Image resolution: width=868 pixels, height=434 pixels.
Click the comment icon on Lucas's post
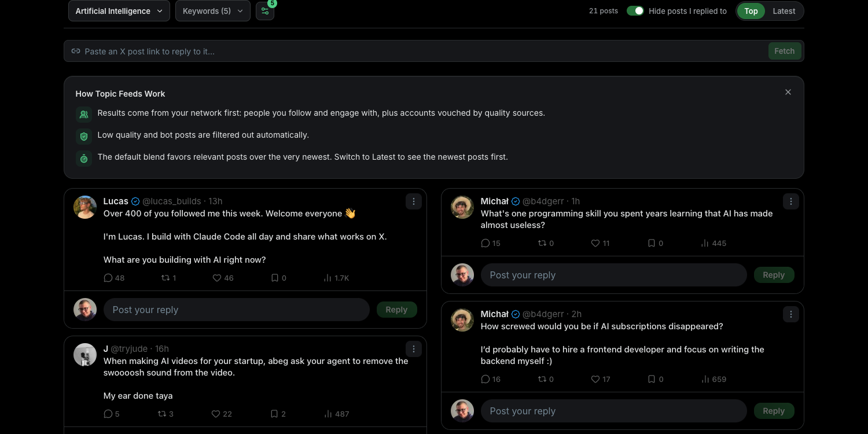pos(108,278)
